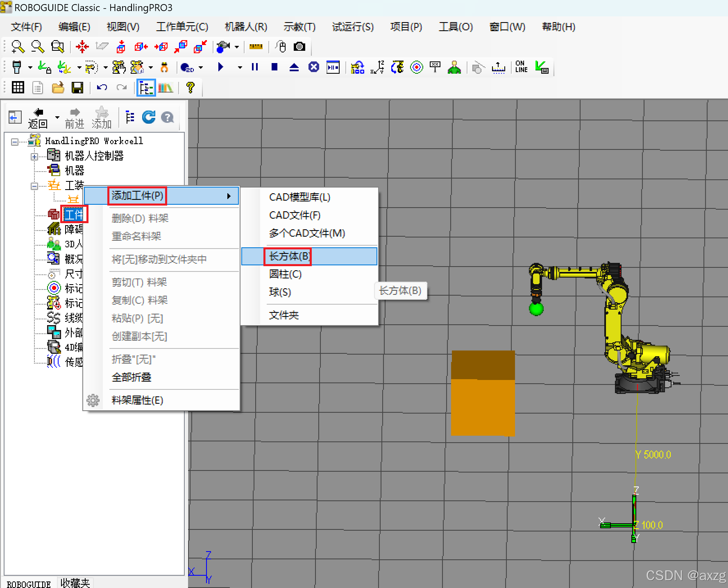728x588 pixels.
Task: Open the 帮助(H) menu
Action: [559, 27]
